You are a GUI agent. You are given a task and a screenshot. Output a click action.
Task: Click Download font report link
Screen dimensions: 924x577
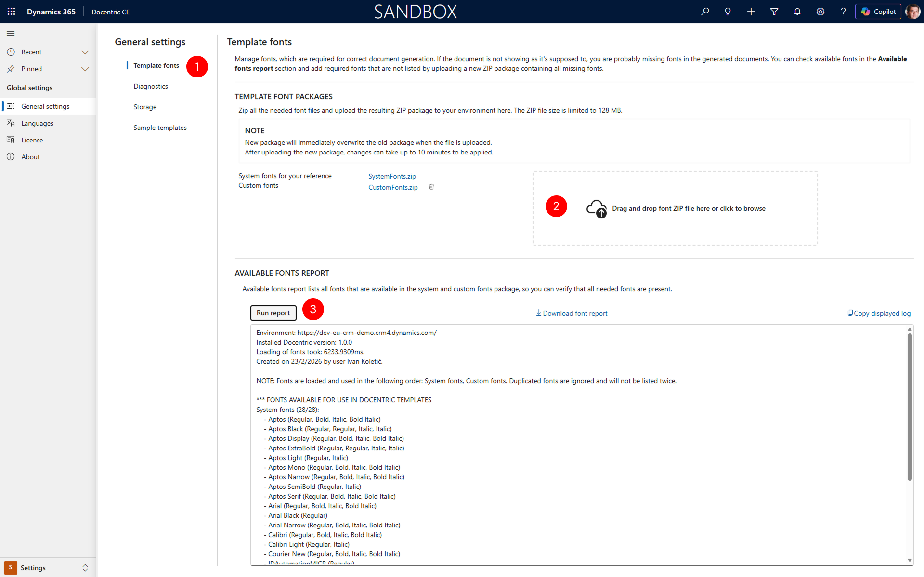572,313
